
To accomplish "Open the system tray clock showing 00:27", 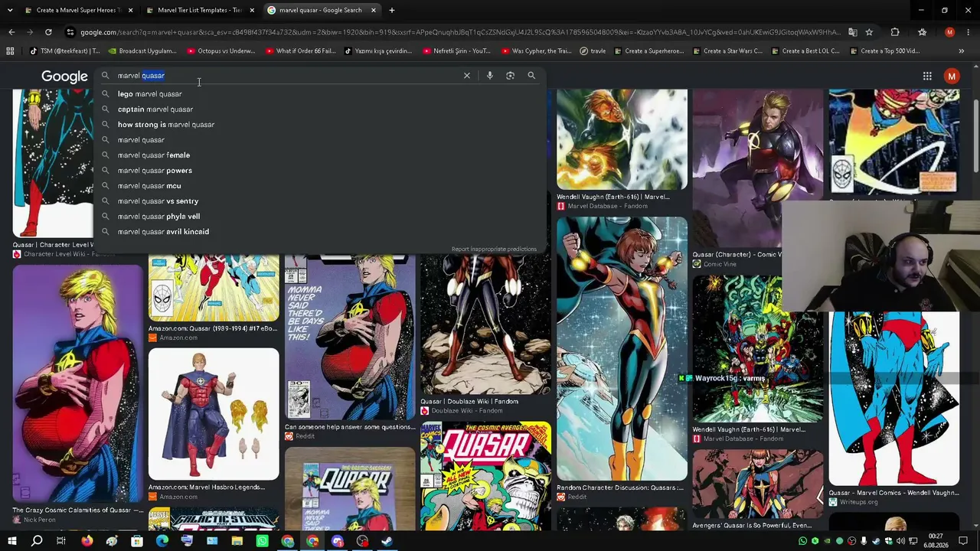I will (936, 541).
